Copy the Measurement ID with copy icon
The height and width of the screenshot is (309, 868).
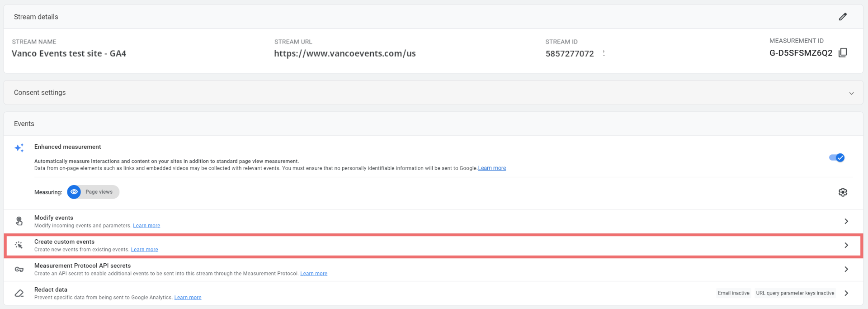point(843,53)
